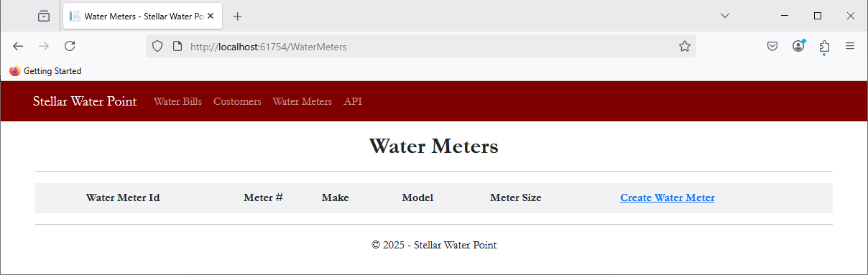Bookmark this page with the star icon
The width and height of the screenshot is (868, 275).
coord(685,47)
